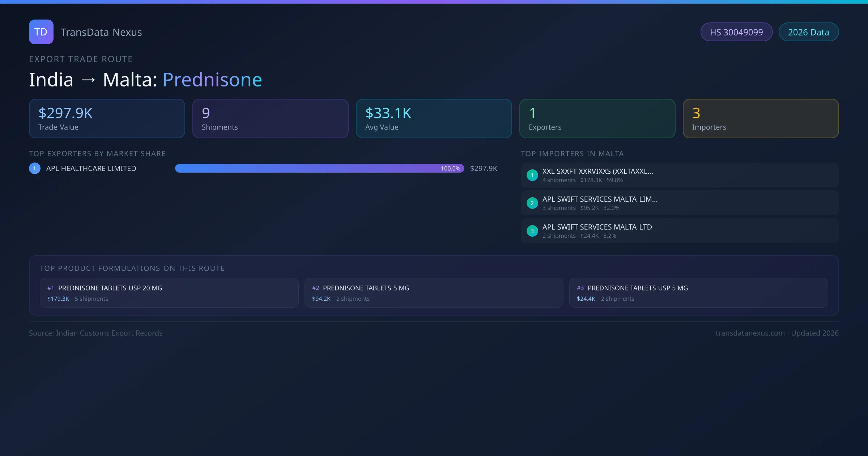Open the 3 Importers stat card
868x456 pixels.
point(761,119)
